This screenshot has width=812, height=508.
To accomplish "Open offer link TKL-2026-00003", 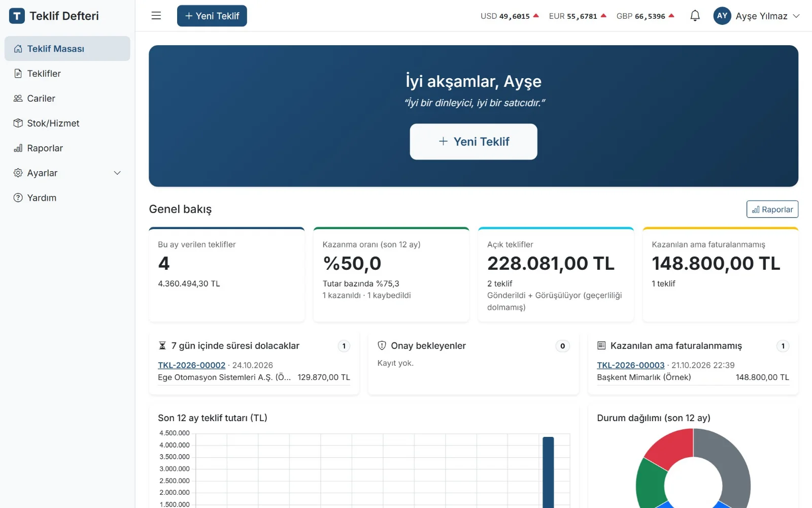I will point(630,365).
